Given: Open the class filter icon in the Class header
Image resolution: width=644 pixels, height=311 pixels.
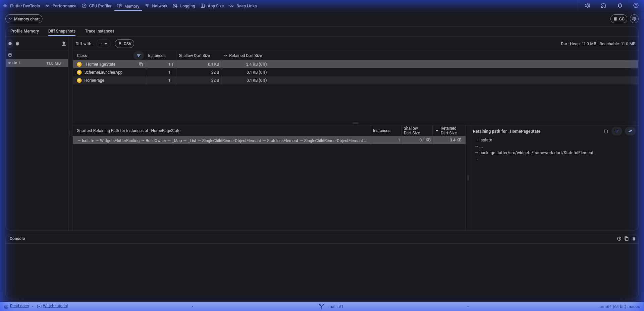Looking at the screenshot, I should tap(139, 56).
